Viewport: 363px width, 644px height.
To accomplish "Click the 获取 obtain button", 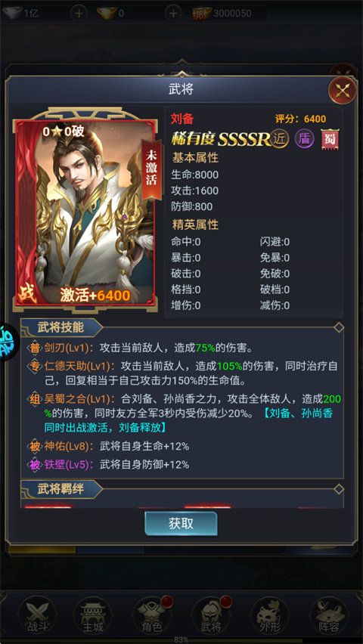I will point(181,523).
